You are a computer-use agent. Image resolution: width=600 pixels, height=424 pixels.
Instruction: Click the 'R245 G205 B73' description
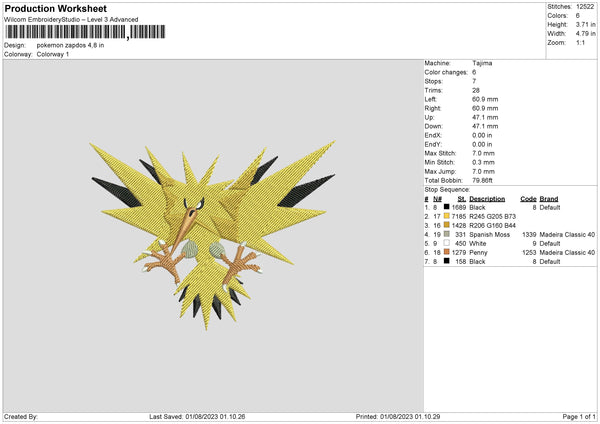[492, 217]
